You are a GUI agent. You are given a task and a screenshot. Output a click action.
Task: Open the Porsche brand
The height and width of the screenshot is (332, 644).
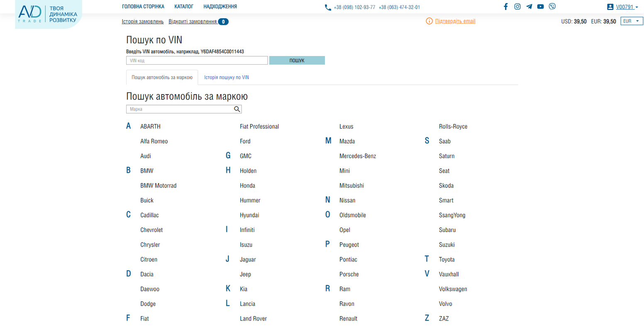[x=349, y=274]
